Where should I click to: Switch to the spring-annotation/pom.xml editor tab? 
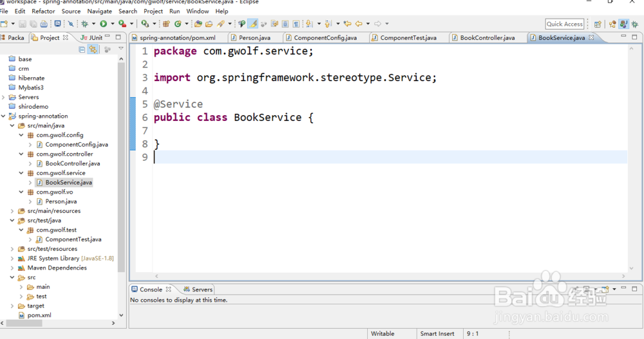(x=178, y=38)
